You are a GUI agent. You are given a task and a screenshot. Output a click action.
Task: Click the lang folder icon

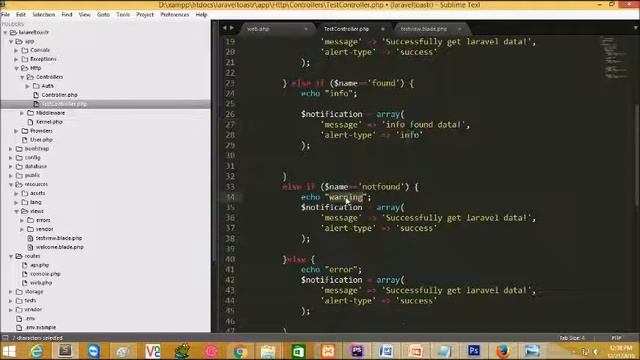pyautogui.click(x=25, y=202)
